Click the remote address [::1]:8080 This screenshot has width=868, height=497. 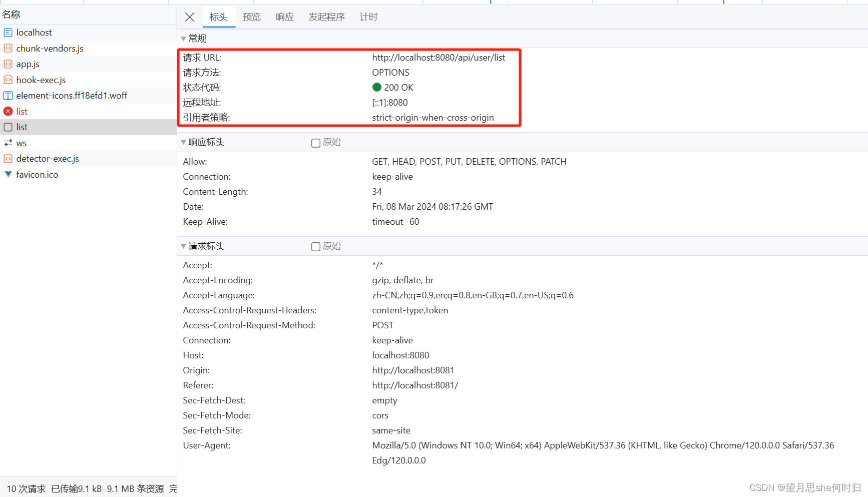[390, 103]
